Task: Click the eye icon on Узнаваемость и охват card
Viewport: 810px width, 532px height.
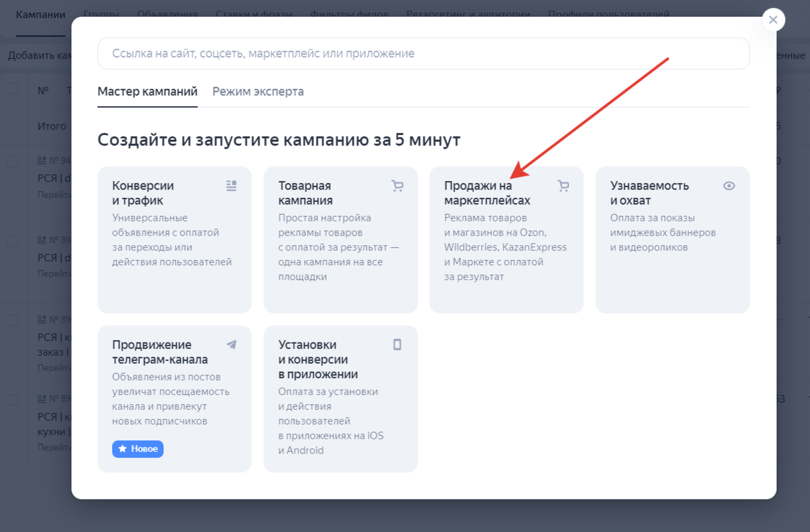Action: 730,185
